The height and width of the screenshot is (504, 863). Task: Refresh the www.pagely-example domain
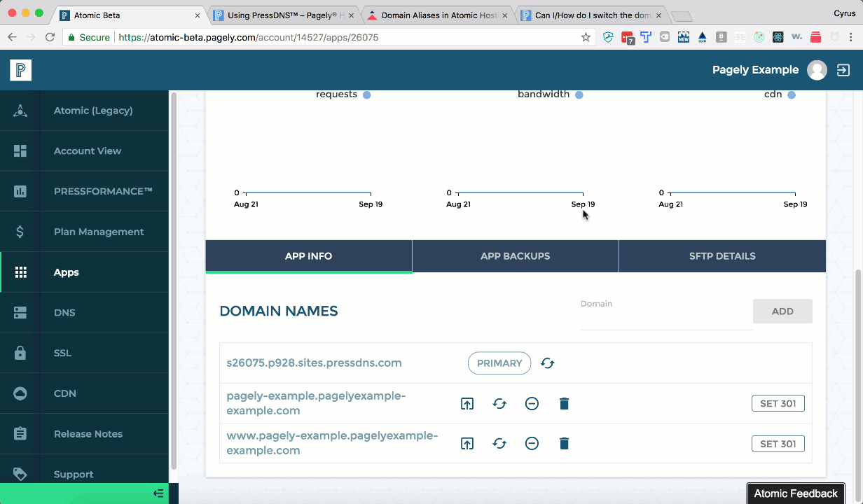499,443
